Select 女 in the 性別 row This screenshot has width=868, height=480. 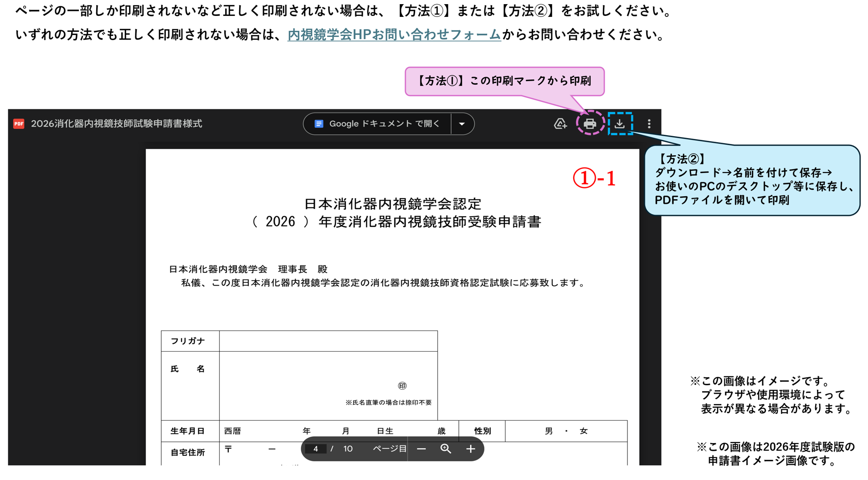point(583,431)
